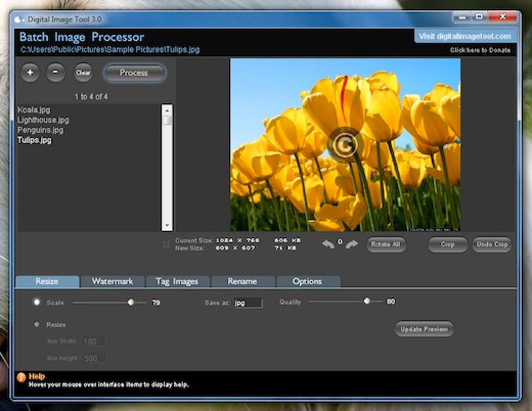Image resolution: width=532 pixels, height=411 pixels.
Task: Click the file list scroll down arrow
Action: [167, 225]
